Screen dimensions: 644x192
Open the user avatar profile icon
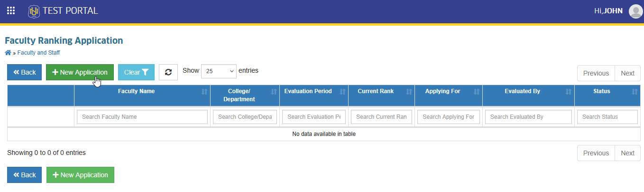point(635,11)
